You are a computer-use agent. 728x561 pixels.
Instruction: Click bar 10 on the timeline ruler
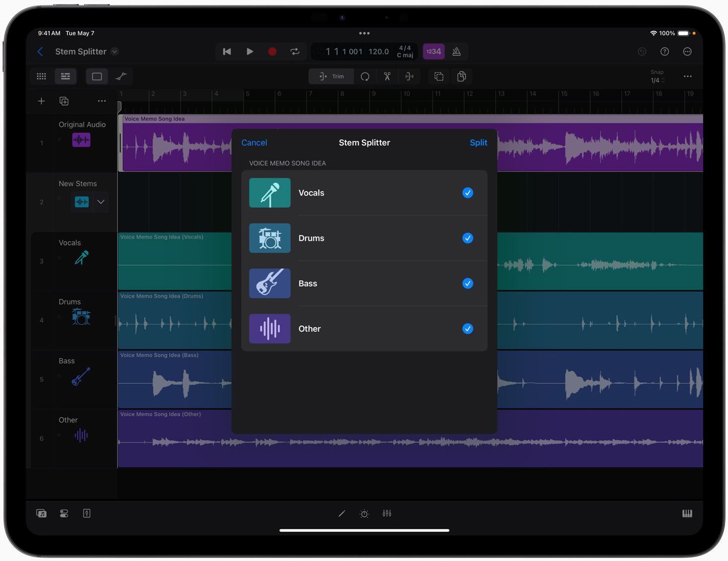[x=406, y=94]
